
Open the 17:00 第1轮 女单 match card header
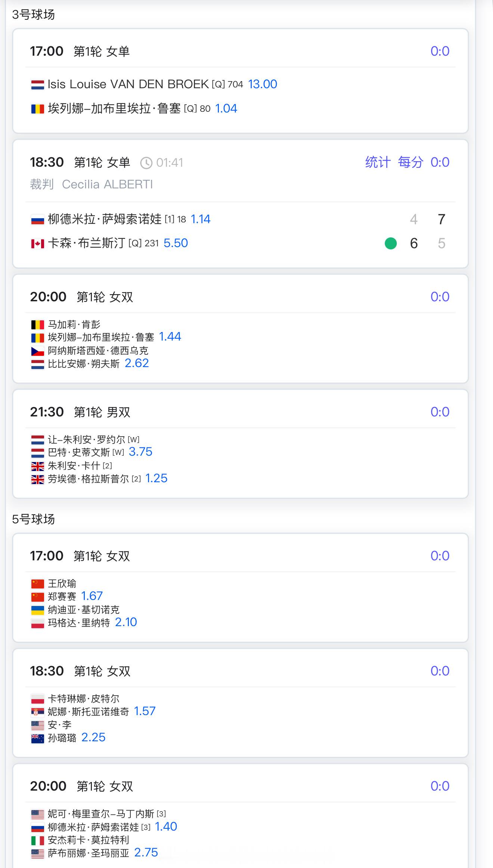click(x=241, y=51)
